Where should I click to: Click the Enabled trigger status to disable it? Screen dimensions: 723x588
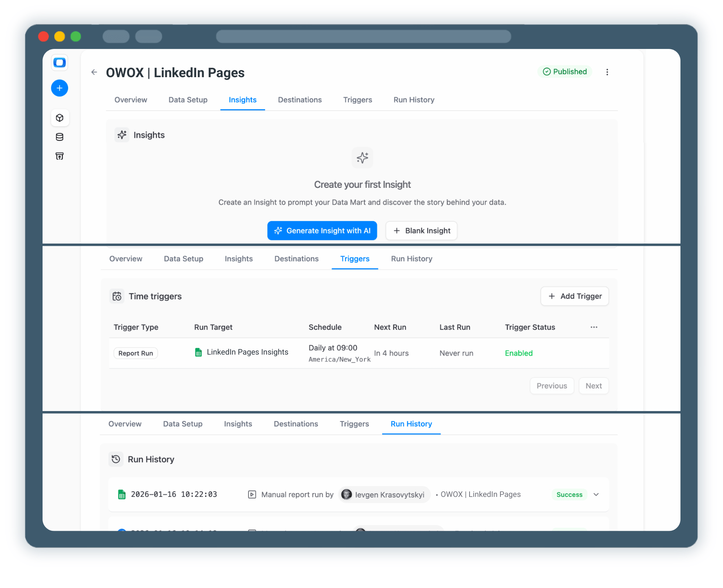pos(519,353)
